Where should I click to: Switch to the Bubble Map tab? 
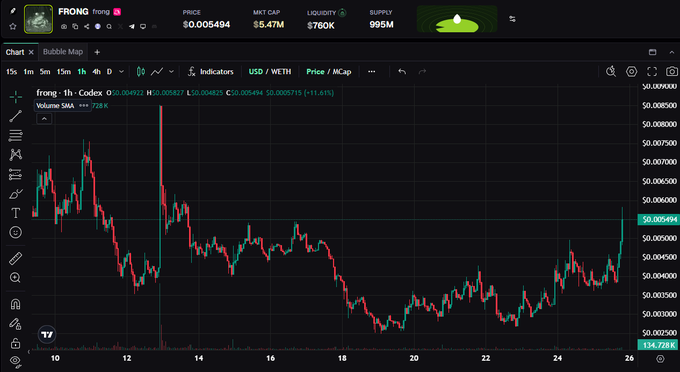click(x=63, y=52)
